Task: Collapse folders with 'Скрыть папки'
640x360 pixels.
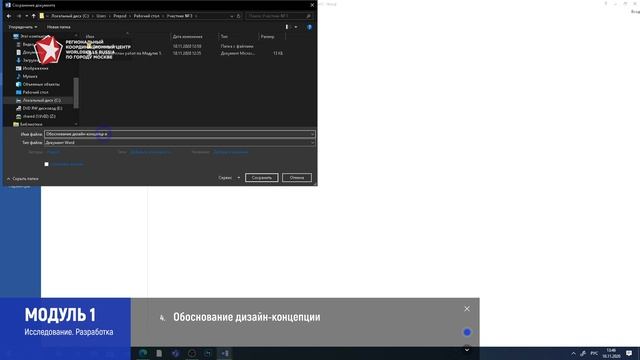Action: [x=22, y=179]
